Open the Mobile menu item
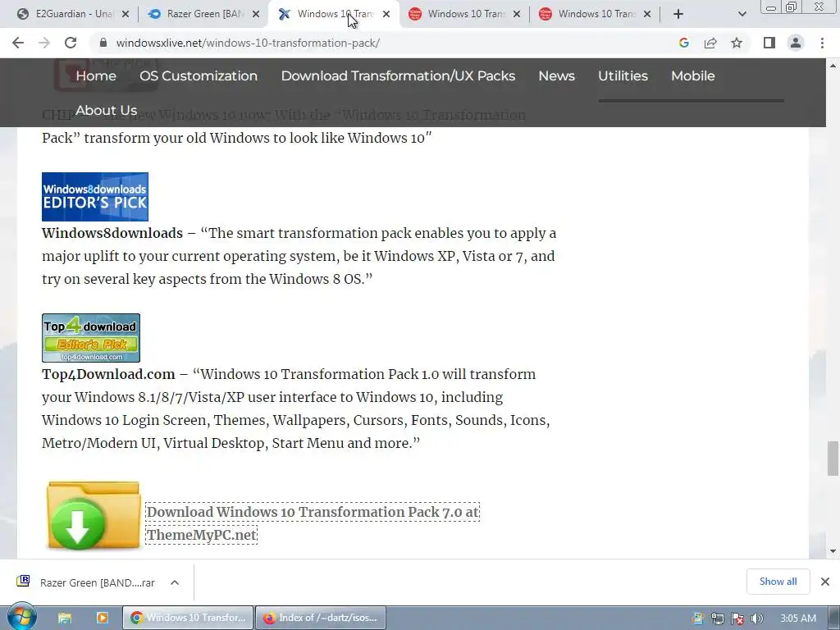The image size is (840, 630). click(692, 75)
